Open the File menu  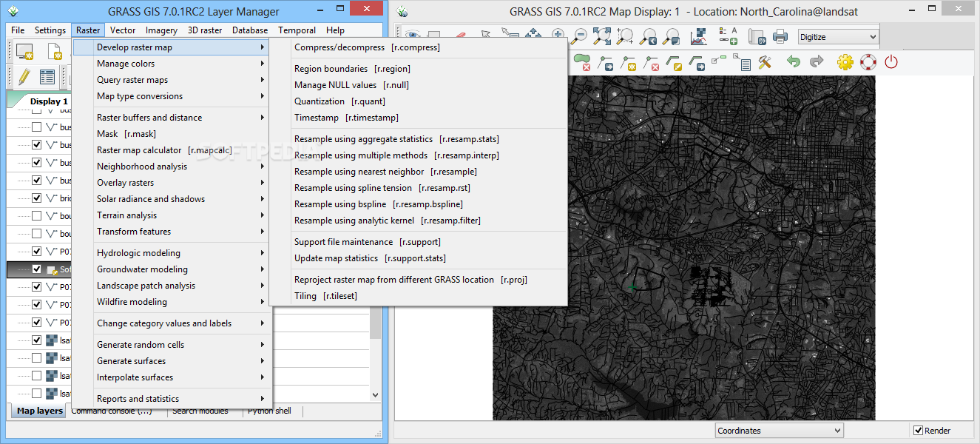(x=18, y=30)
